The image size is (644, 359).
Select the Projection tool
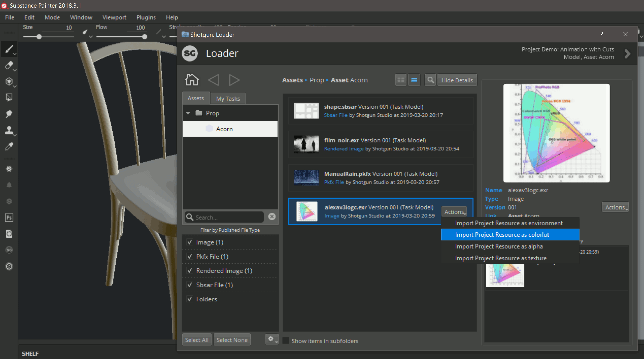pyautogui.click(x=9, y=82)
